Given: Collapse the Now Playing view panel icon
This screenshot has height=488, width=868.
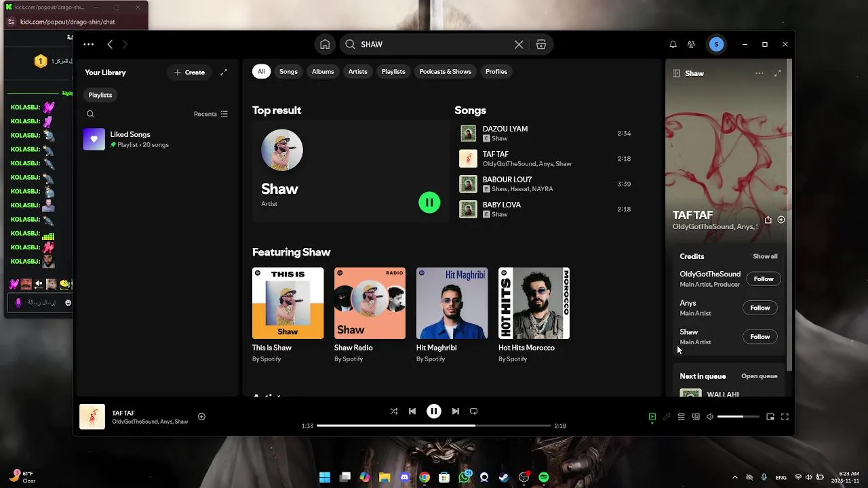Looking at the screenshot, I should 676,73.
